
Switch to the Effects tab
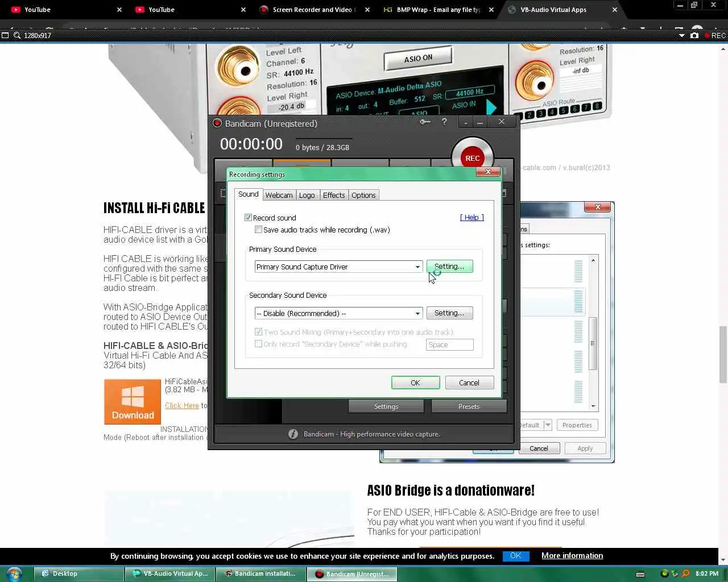pos(334,195)
